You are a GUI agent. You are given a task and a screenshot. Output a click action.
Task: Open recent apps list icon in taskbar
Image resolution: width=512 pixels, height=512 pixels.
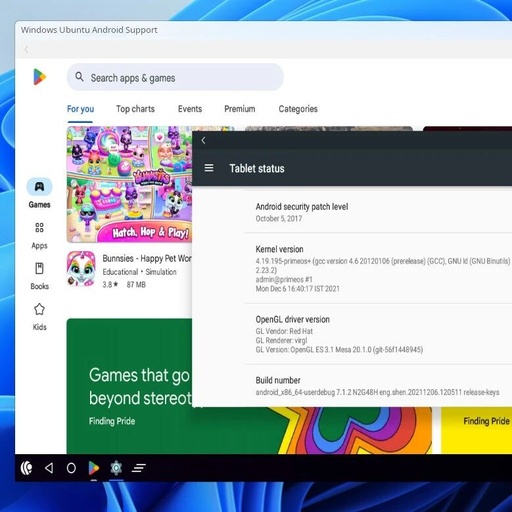[139, 468]
